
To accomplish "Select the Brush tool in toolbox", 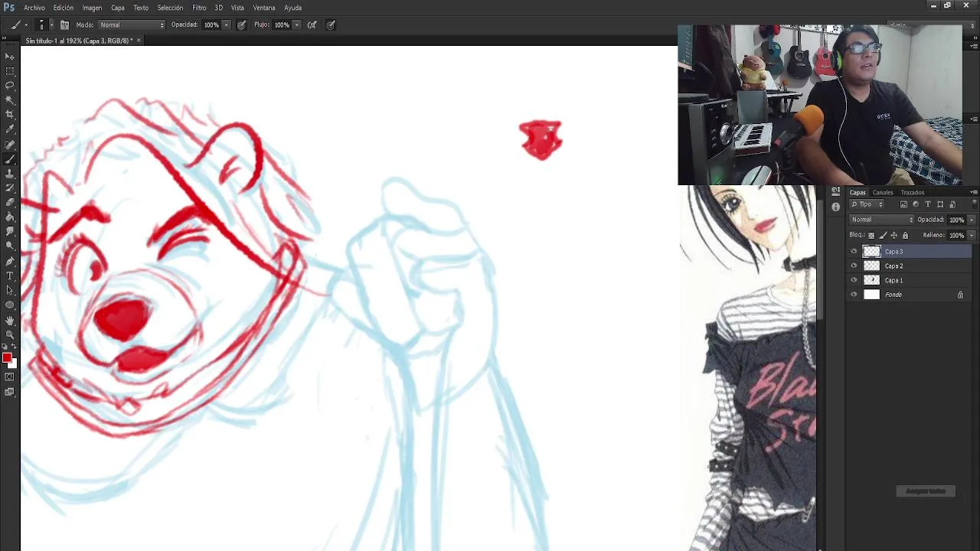I will [x=10, y=159].
